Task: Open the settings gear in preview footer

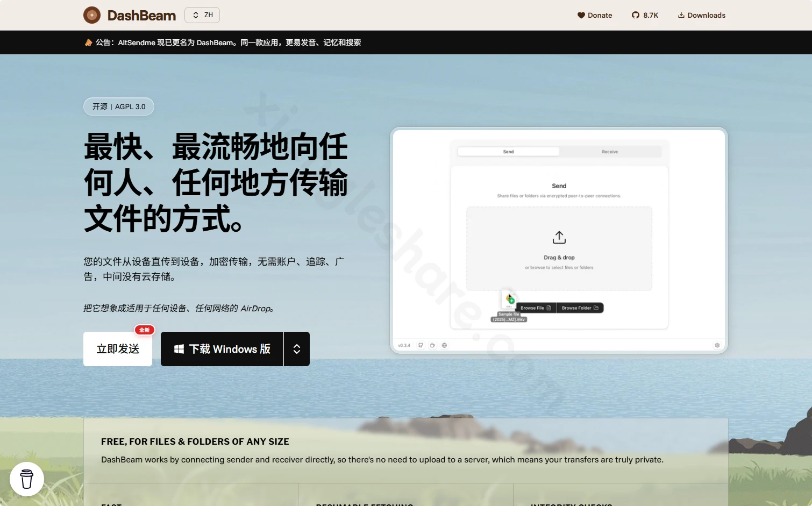Action: [717, 345]
